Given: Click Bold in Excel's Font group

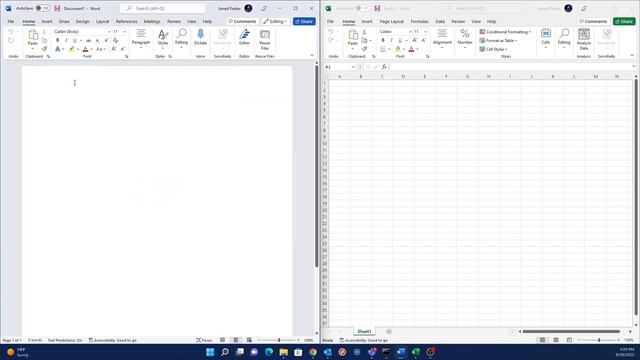Looking at the screenshot, I should click(383, 40).
